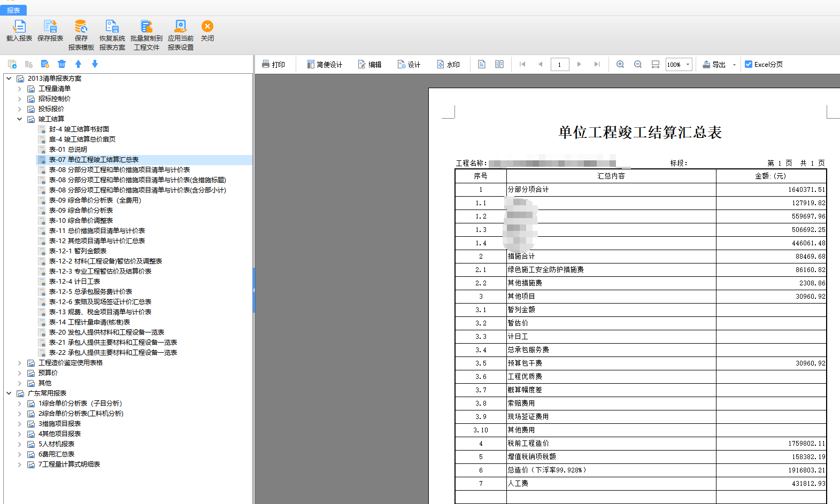840x504 pixels.
Task: Click the 税前工程造价 row label
Action: [x=528, y=443]
